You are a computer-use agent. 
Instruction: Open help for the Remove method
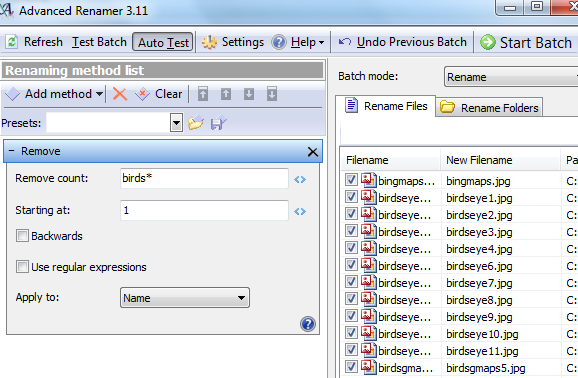pyautogui.click(x=308, y=324)
